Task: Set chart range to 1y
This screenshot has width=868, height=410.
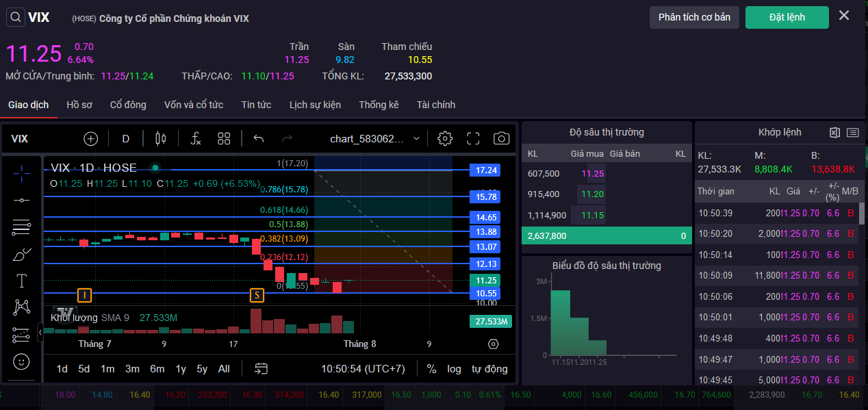Action: coord(181,369)
